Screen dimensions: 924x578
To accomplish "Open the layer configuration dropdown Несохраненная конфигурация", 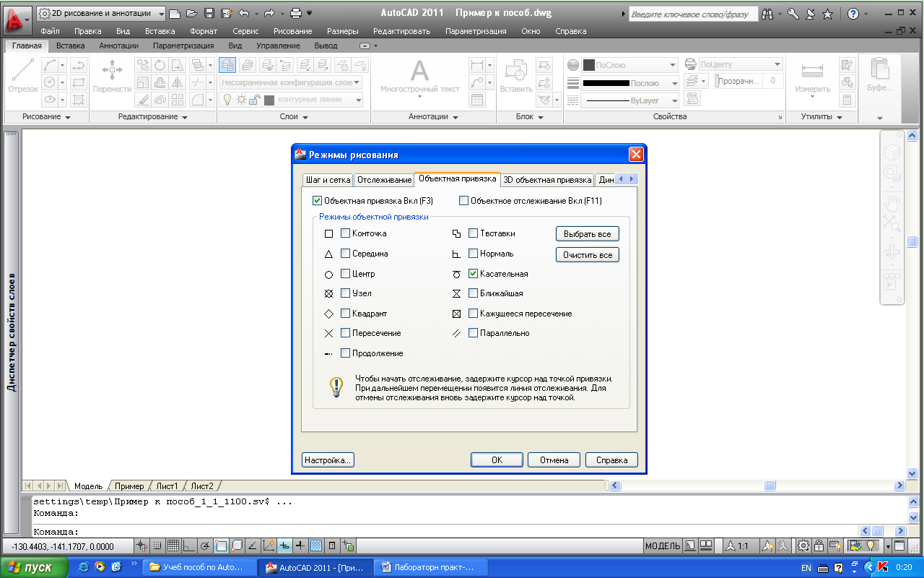I will [x=292, y=82].
